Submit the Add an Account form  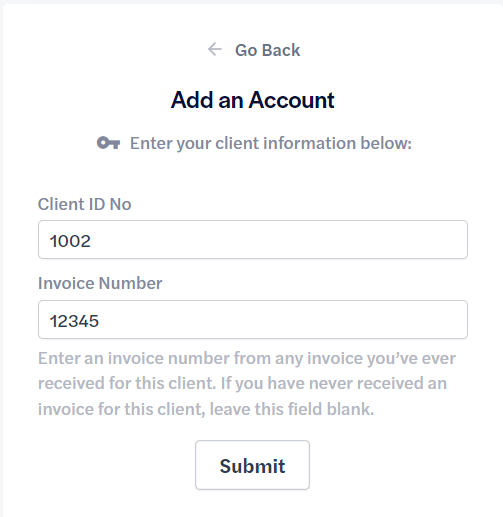(252, 465)
